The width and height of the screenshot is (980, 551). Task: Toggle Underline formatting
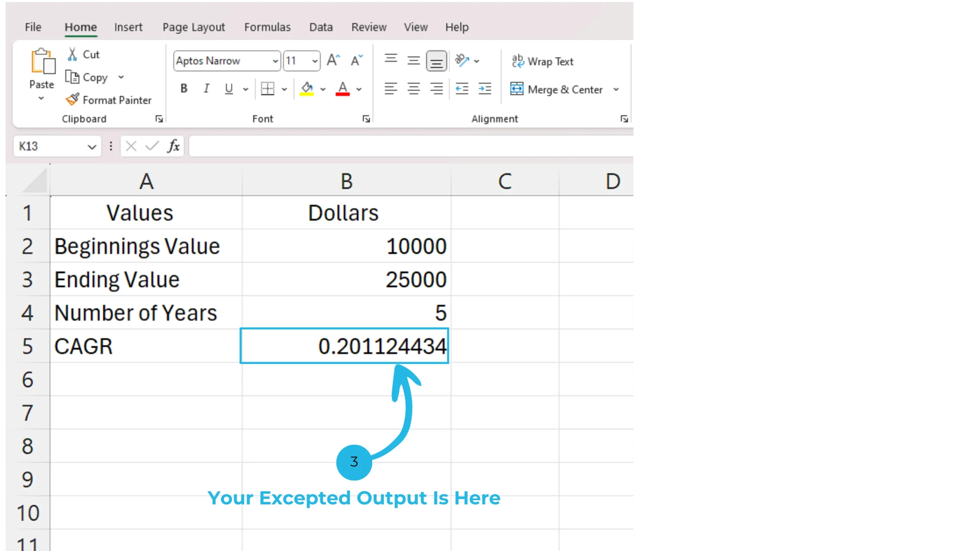pos(229,89)
